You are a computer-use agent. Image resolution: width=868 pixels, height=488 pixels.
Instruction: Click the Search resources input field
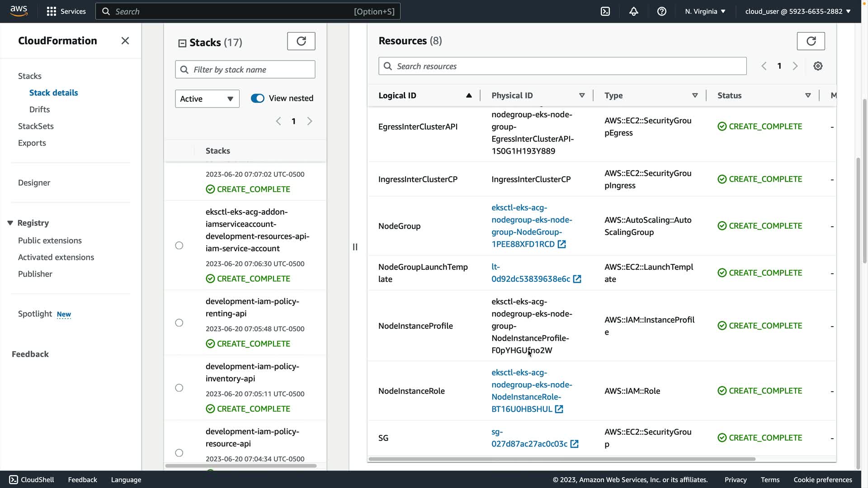pos(562,66)
